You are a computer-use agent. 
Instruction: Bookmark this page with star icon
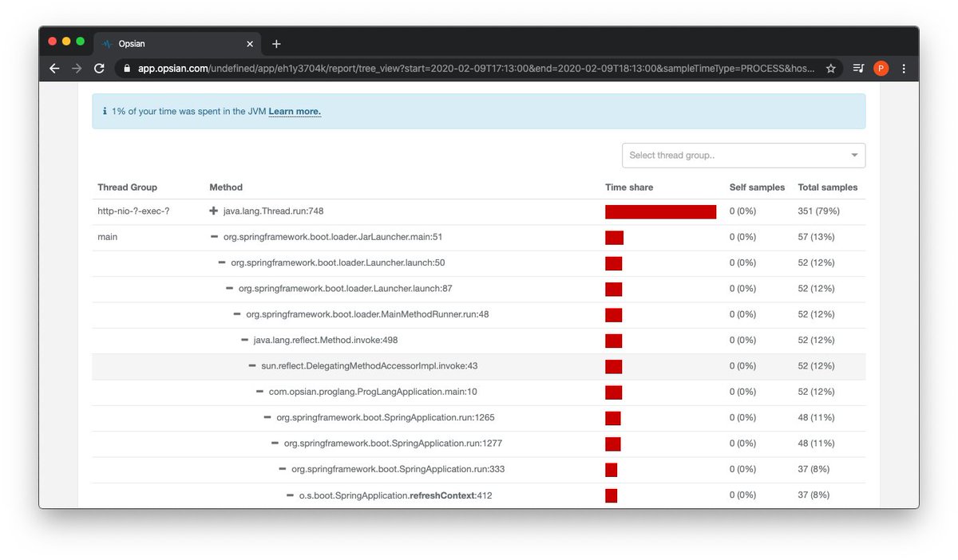coord(831,69)
